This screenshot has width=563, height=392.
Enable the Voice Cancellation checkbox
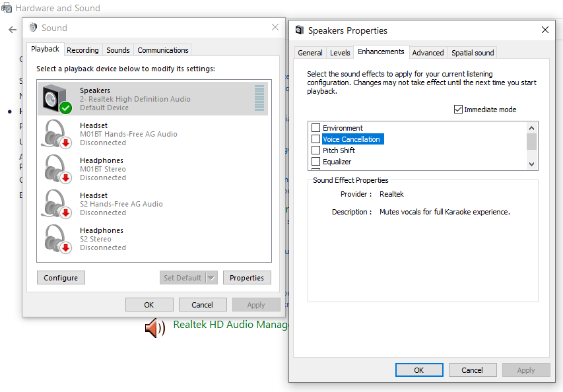tap(316, 139)
